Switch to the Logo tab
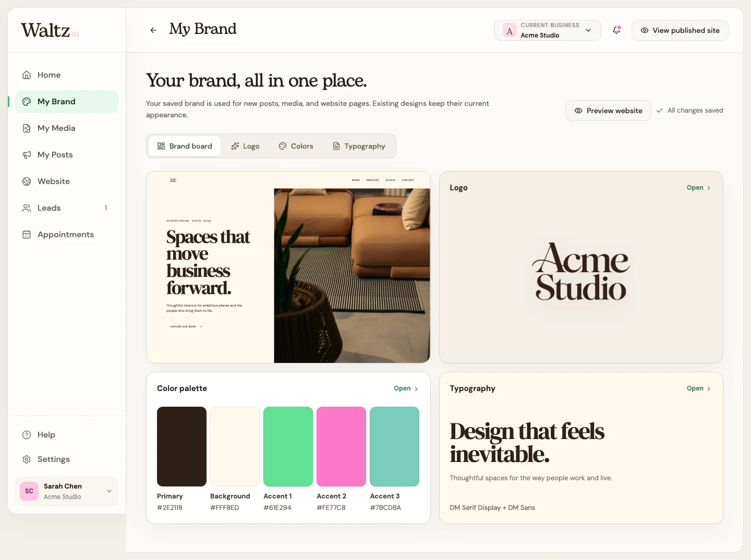This screenshot has height=560, width=751. click(x=245, y=146)
